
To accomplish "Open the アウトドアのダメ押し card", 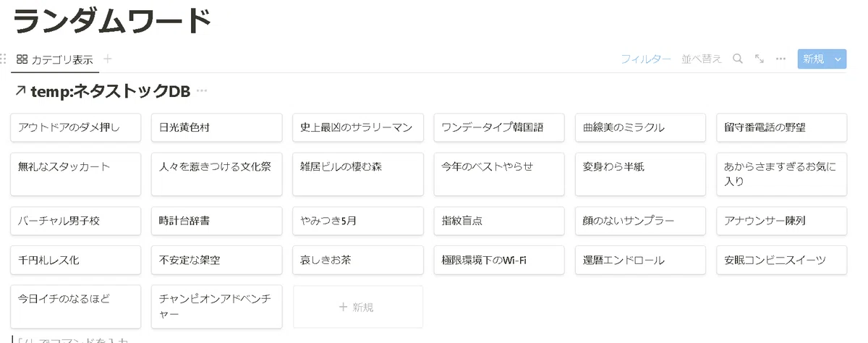I will (75, 127).
